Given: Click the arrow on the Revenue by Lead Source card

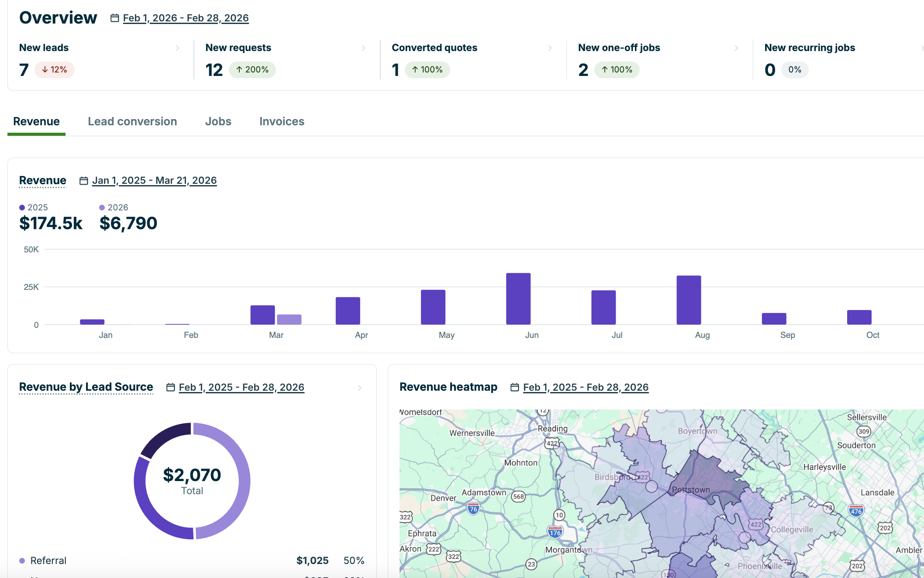Looking at the screenshot, I should (x=359, y=387).
